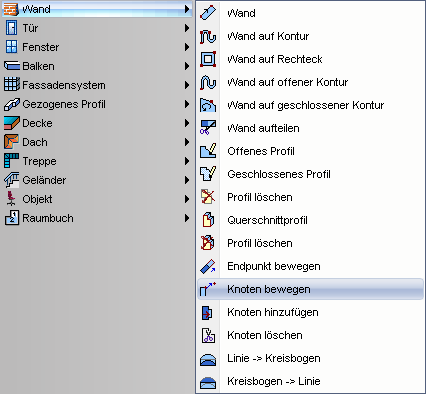Viewport: 426px width, 394px height.
Task: Select Wand in the submenu
Action: tap(310, 13)
